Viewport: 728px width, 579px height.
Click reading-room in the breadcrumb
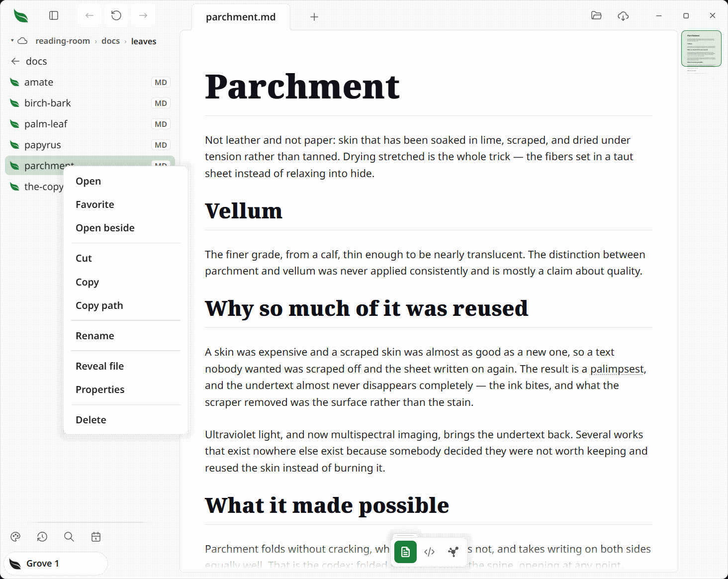[63, 41]
